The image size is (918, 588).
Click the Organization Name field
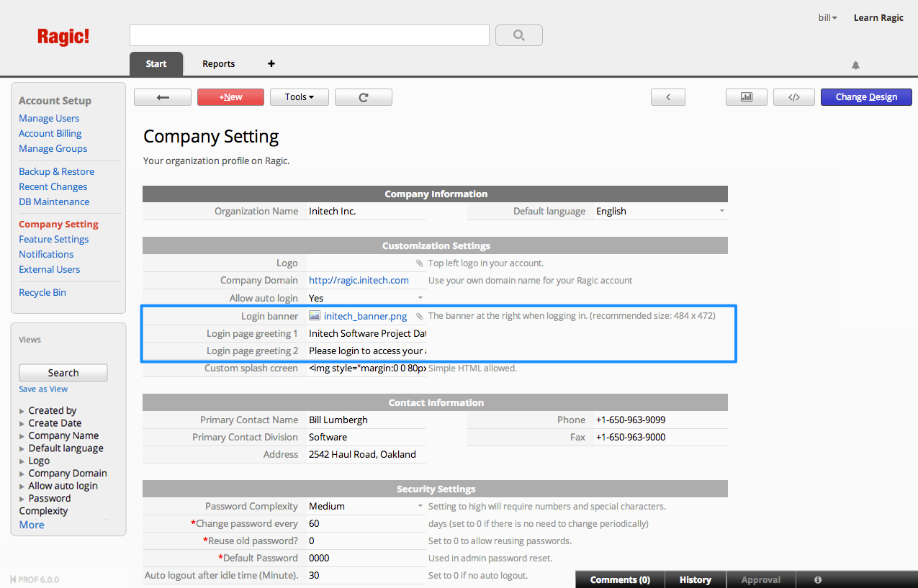[366, 212]
